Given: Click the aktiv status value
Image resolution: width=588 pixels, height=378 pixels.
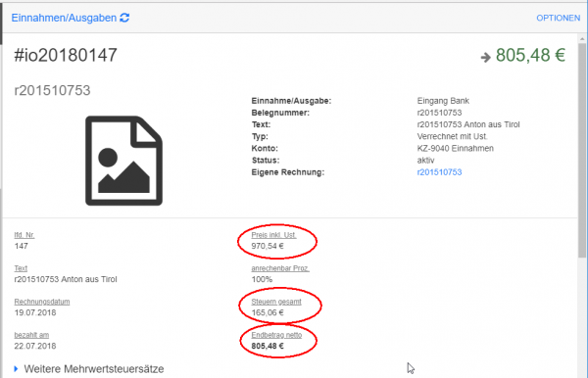Looking at the screenshot, I should point(425,161).
